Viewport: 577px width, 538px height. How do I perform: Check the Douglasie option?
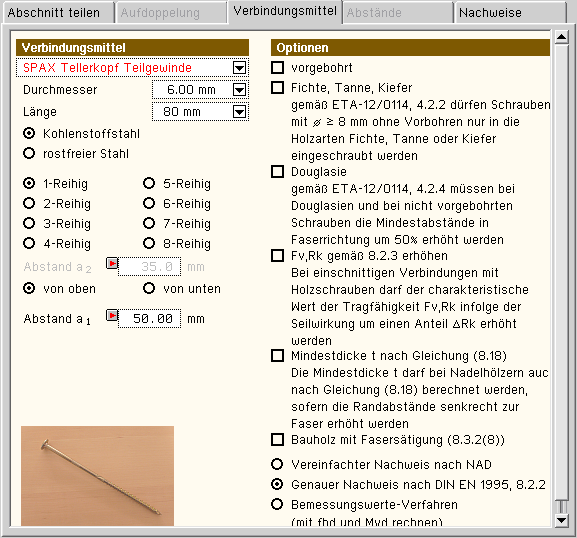click(277, 171)
